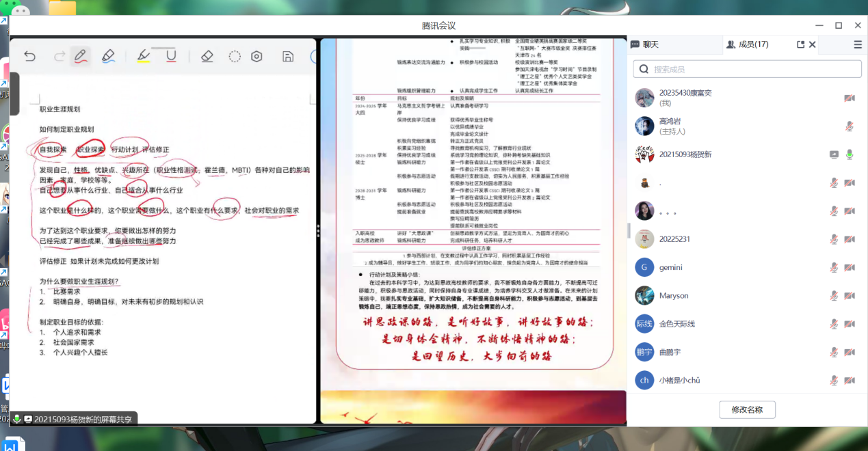
Task: Choose the yellow highlighter tool
Action: tap(143, 56)
